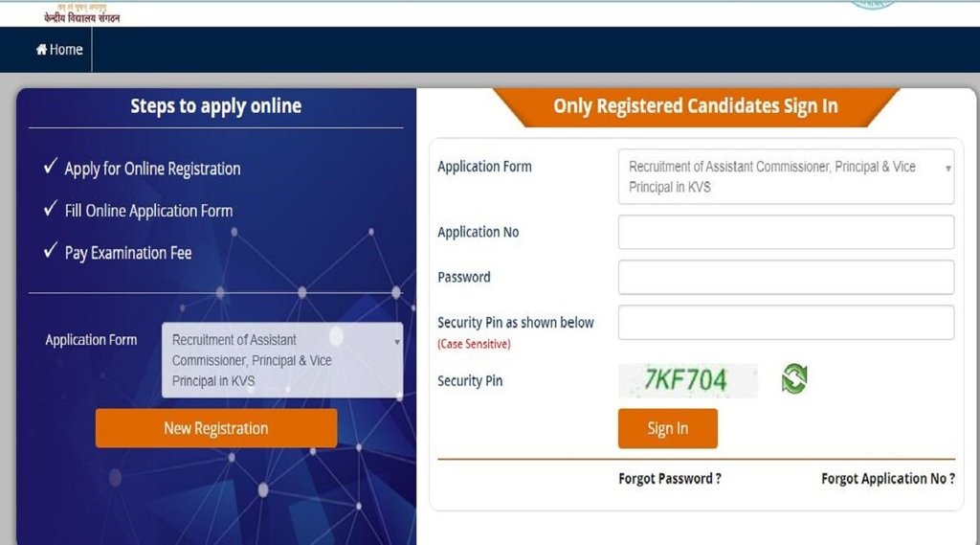
Task: Expand Application Form dropdown in the sign-in panel
Action: tap(786, 176)
